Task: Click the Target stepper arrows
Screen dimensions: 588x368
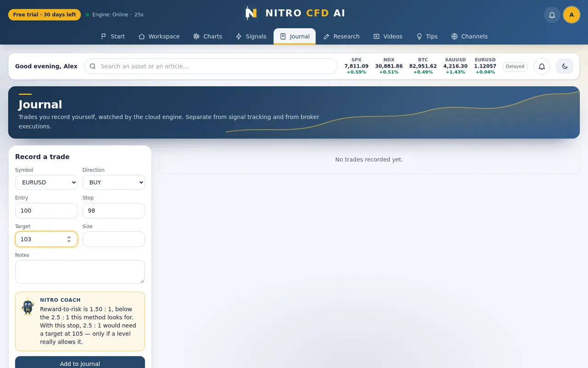Action: (69, 239)
